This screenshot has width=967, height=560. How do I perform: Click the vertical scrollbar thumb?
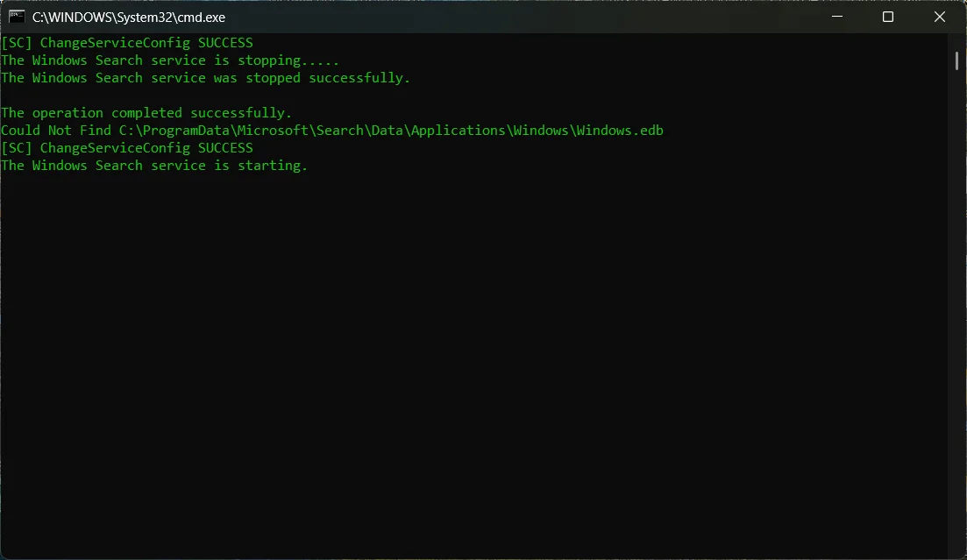[x=956, y=60]
